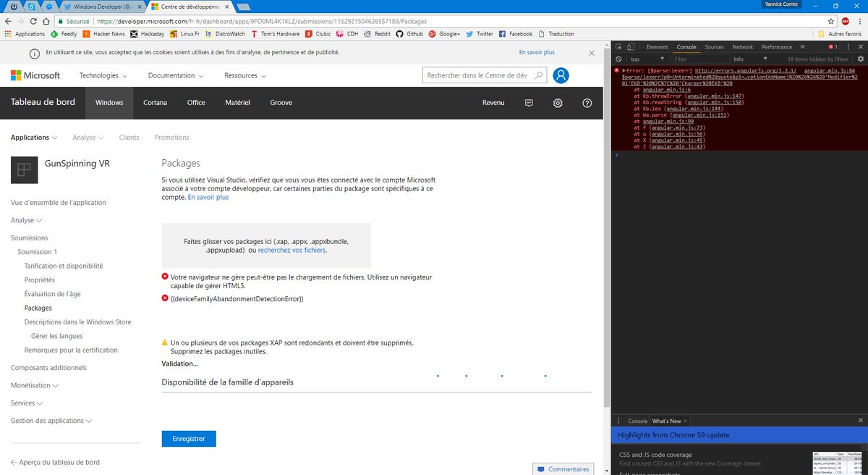Open the Applications shortcut in the bookmarks bar
Viewport: 868px width, 475px height.
tap(25, 33)
